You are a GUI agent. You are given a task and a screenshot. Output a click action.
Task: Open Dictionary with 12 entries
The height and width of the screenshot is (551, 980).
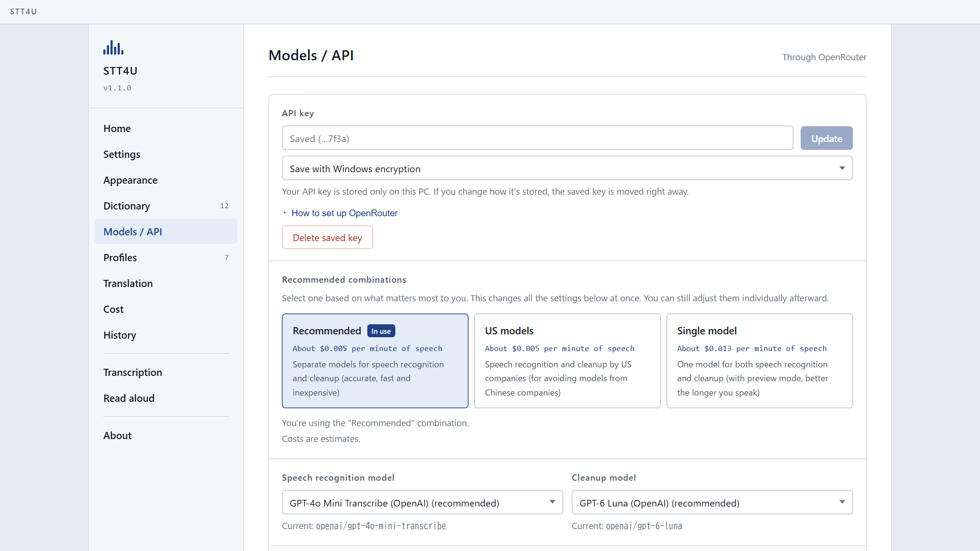pyautogui.click(x=166, y=206)
